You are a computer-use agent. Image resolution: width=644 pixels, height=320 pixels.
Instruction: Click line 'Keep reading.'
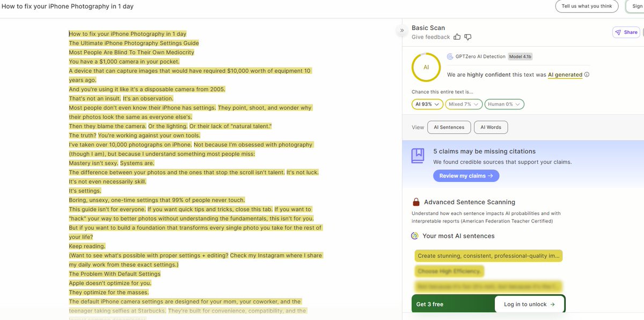(x=87, y=246)
